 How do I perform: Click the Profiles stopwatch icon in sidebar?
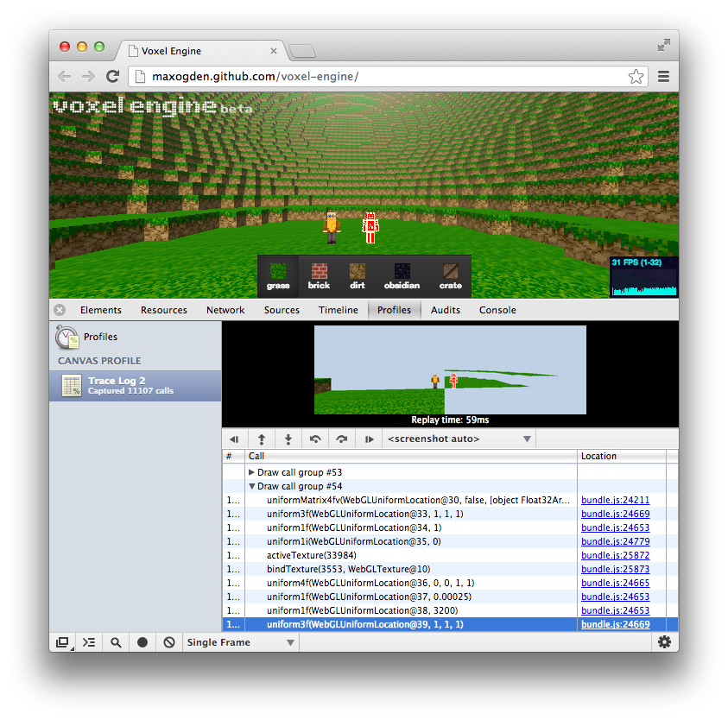(66, 337)
